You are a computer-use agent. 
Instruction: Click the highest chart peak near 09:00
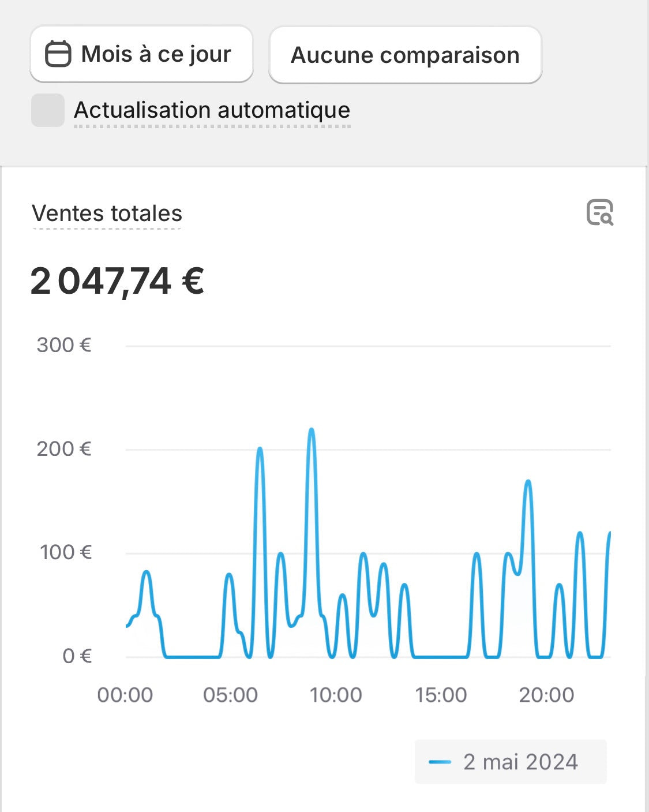click(x=312, y=429)
